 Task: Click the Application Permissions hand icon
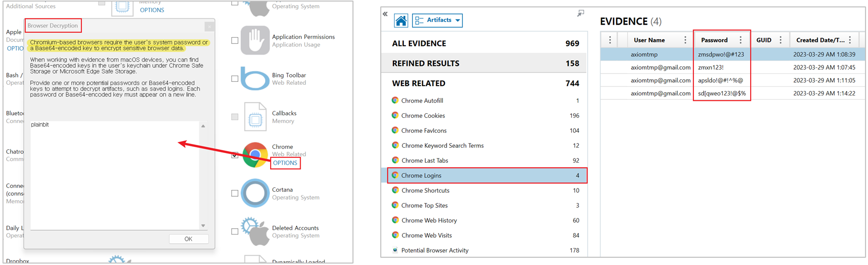pyautogui.click(x=255, y=41)
